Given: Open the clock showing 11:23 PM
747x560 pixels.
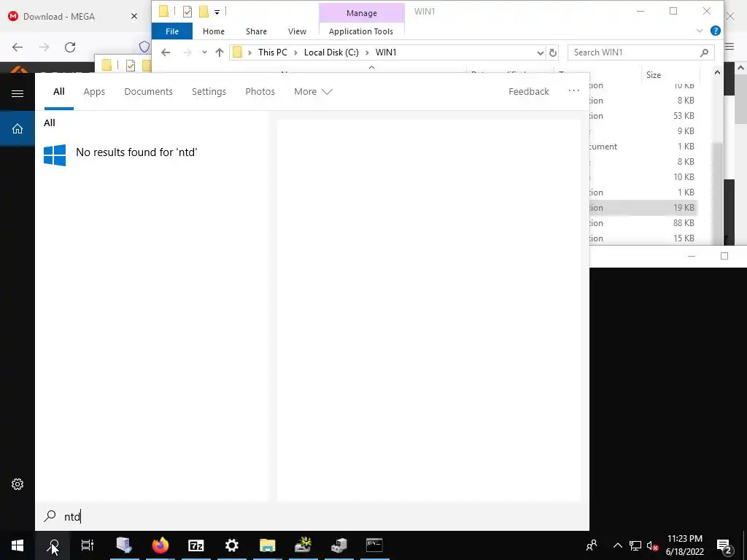Looking at the screenshot, I should coord(684,545).
